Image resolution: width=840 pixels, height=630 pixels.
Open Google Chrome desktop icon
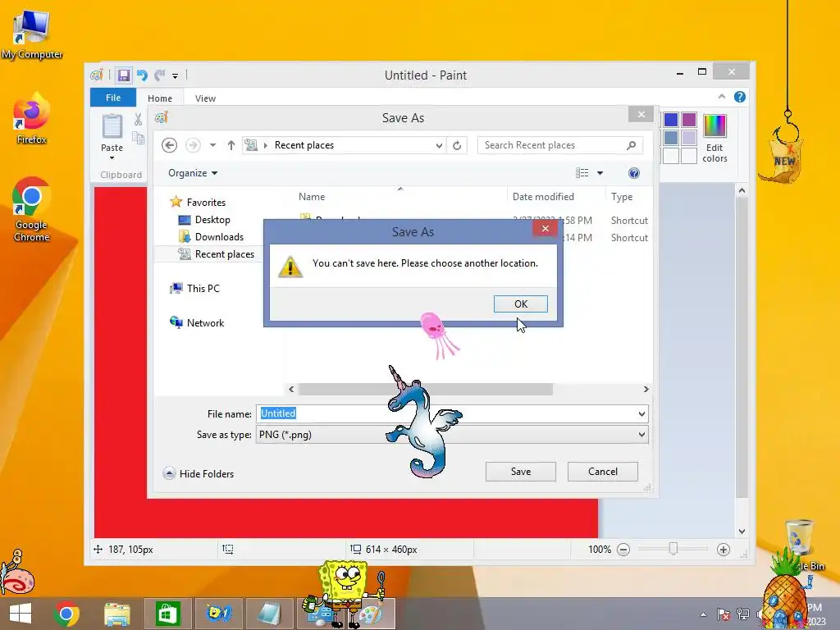coord(32,210)
